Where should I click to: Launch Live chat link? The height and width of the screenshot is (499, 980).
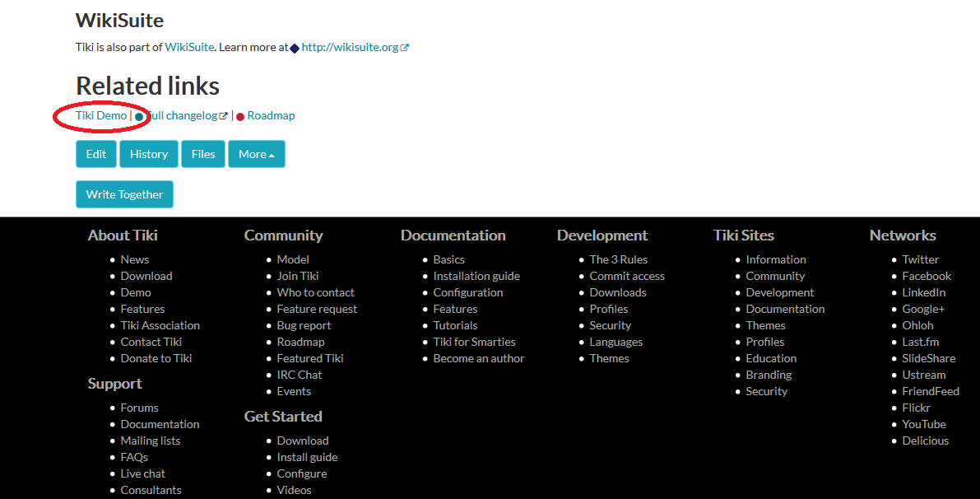coord(143,473)
